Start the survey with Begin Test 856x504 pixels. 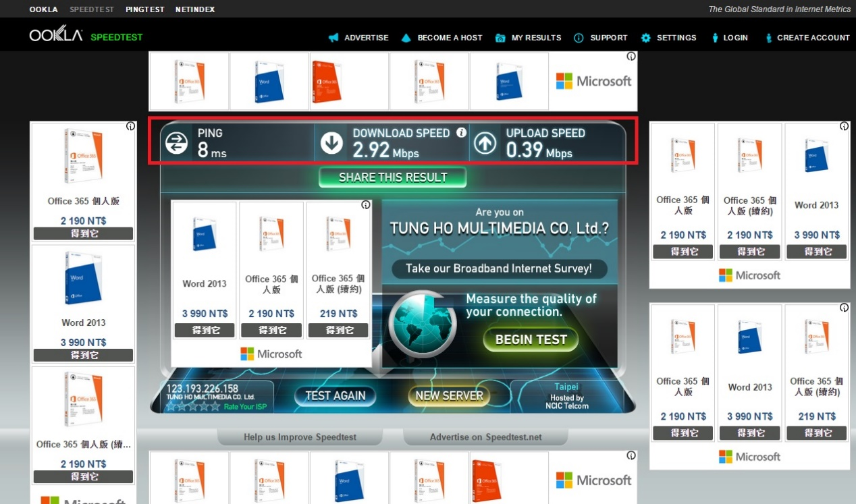click(531, 339)
